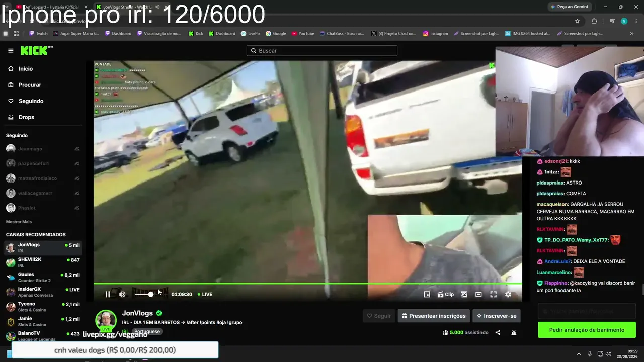Adjust the volume slider knob
The width and height of the screenshot is (644, 362).
[x=150, y=294]
